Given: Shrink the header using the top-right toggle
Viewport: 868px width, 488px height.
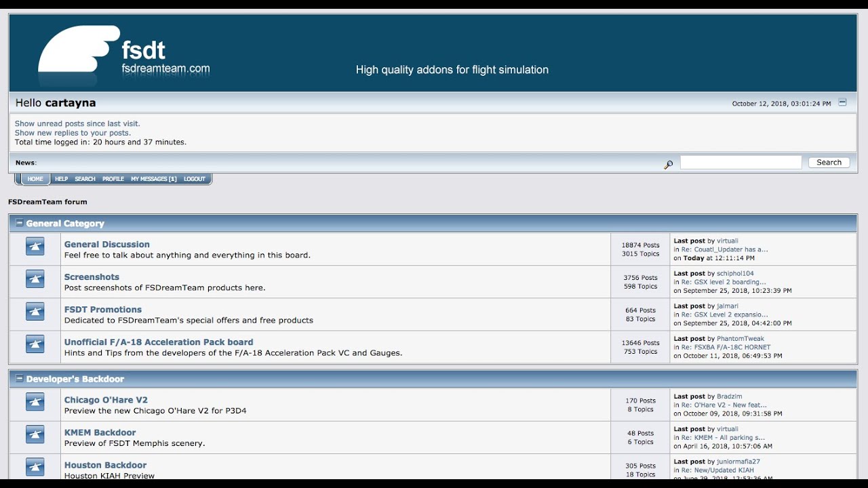Looking at the screenshot, I should coord(842,103).
